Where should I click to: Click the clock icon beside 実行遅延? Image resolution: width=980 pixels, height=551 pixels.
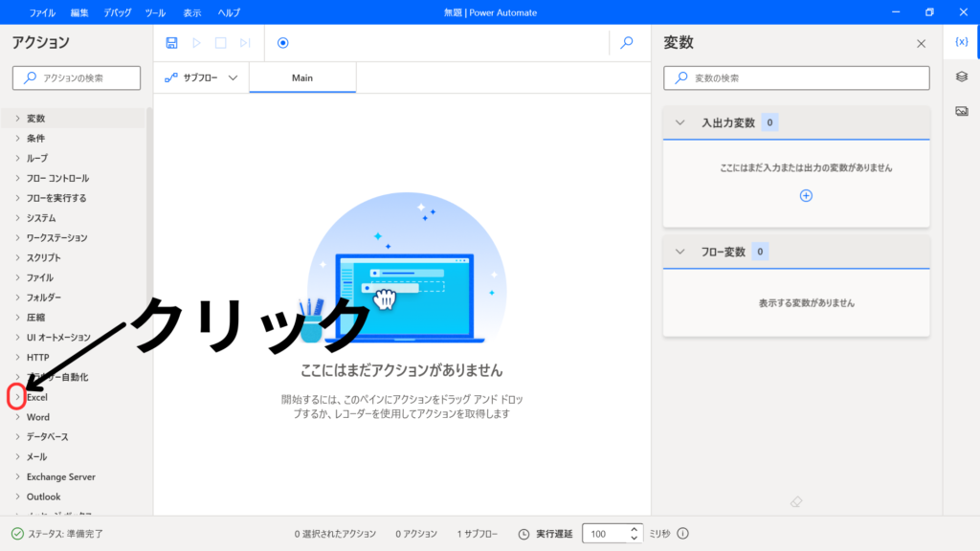pos(523,534)
